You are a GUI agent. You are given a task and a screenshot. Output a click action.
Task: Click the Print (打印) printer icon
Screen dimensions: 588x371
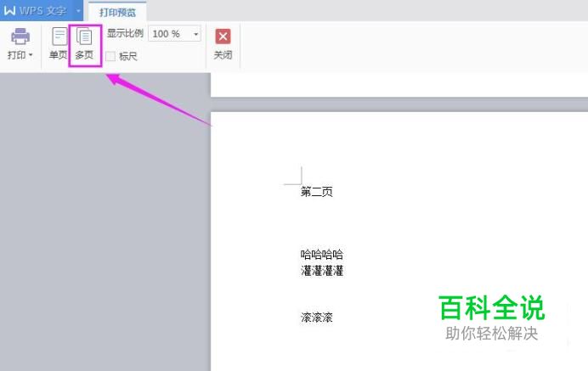pos(20,37)
